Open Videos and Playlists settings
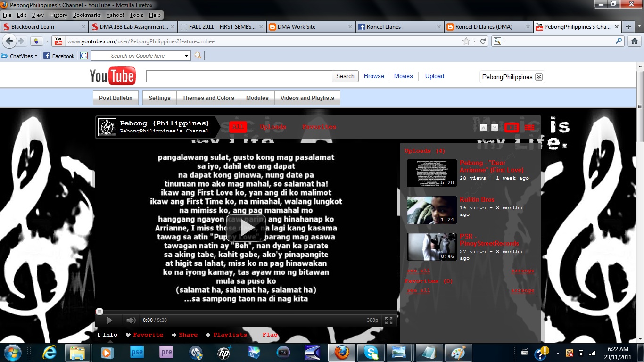 pyautogui.click(x=307, y=98)
